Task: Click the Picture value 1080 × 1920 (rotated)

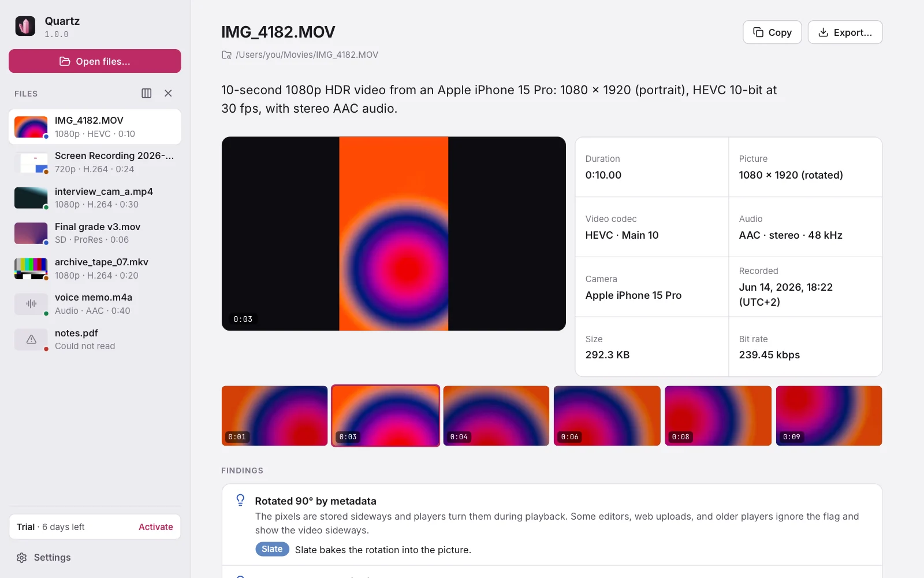Action: pyautogui.click(x=791, y=175)
